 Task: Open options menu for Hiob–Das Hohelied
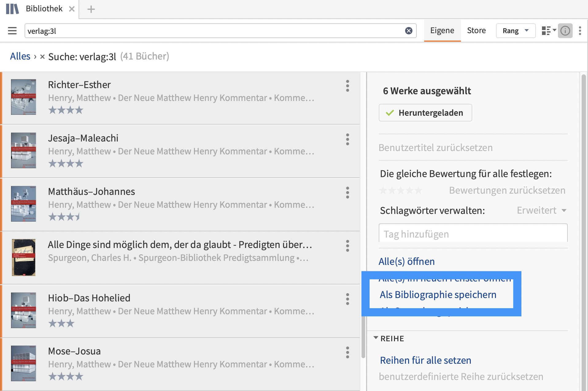[347, 299]
